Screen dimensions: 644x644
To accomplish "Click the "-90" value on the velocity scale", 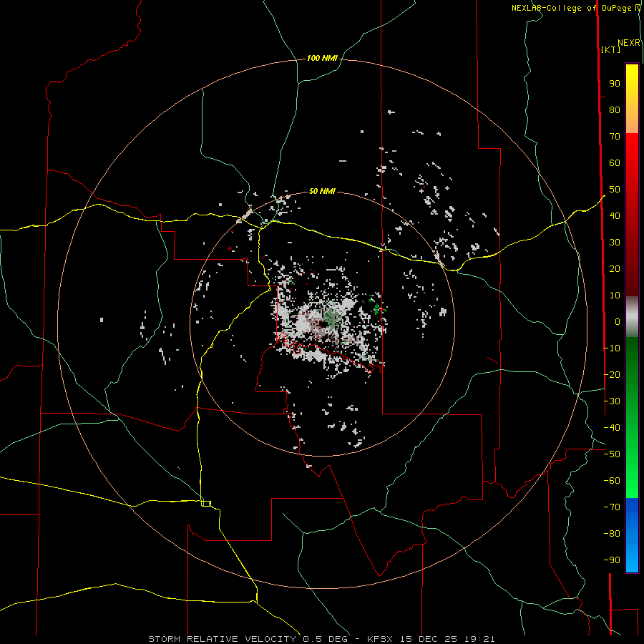I will 612,560.
